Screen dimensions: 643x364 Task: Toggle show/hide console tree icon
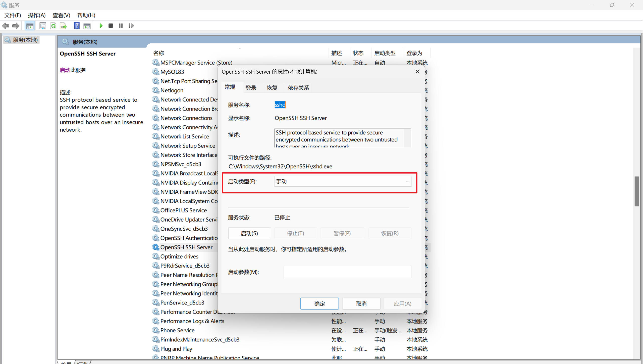(x=30, y=26)
